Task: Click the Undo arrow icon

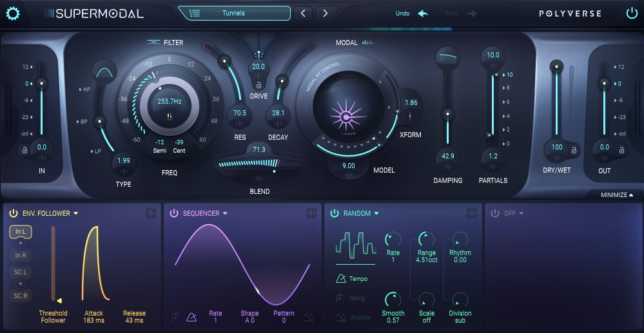Action: pos(423,14)
